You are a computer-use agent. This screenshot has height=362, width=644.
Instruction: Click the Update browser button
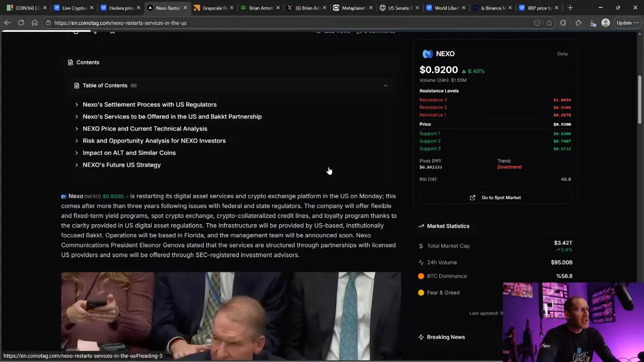[625, 23]
